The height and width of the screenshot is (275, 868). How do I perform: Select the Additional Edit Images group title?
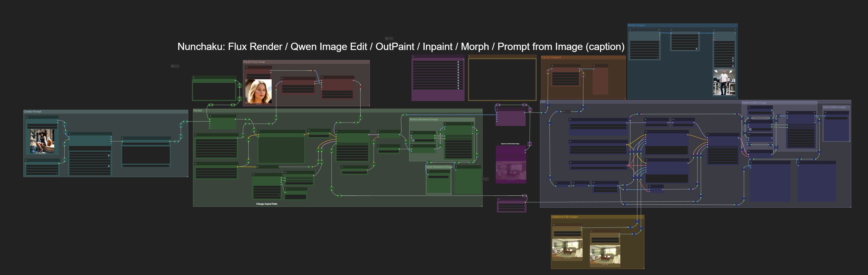pos(564,217)
